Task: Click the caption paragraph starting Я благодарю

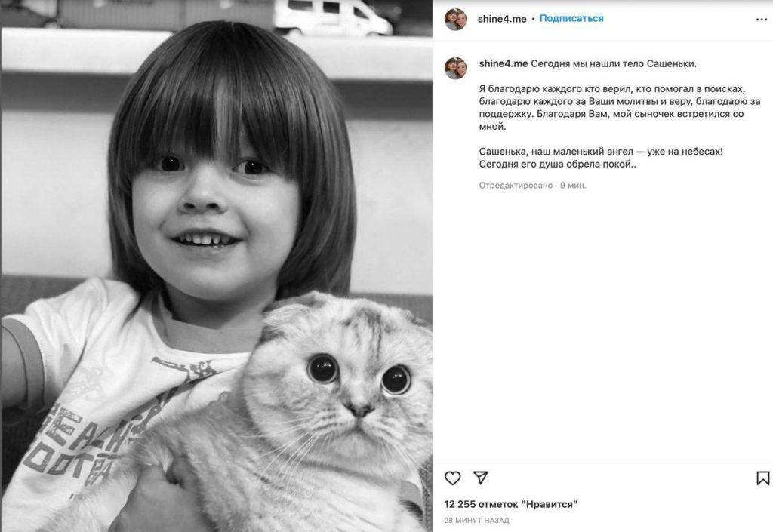Action: pyautogui.click(x=620, y=108)
